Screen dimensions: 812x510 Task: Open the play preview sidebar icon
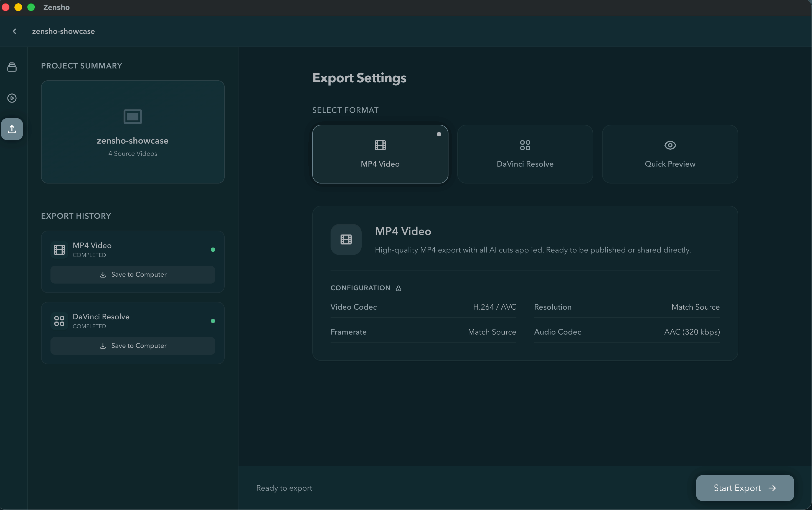coord(12,98)
